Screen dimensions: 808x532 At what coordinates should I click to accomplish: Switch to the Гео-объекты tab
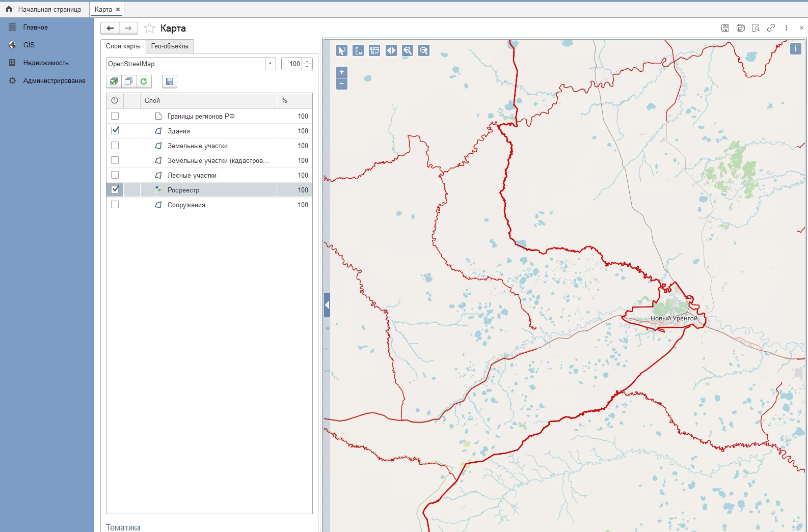(x=170, y=46)
